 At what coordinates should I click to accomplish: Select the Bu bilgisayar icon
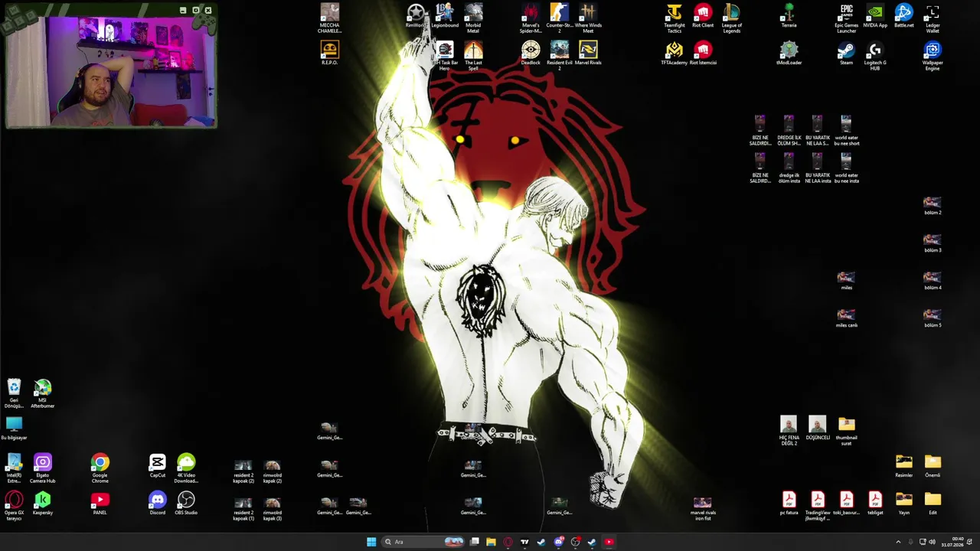14,429
